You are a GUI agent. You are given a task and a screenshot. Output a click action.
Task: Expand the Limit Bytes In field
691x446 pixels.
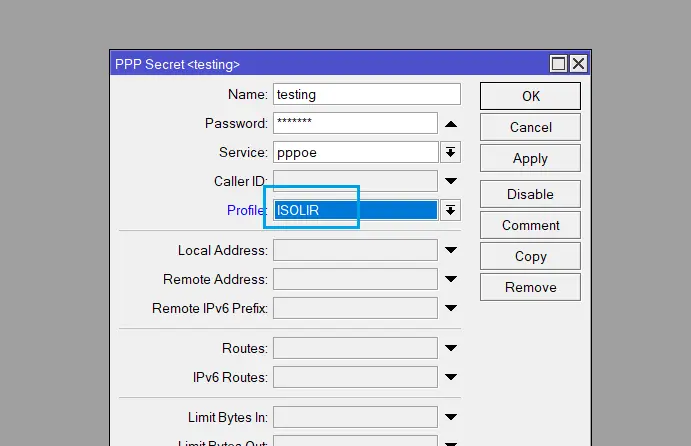coord(451,417)
